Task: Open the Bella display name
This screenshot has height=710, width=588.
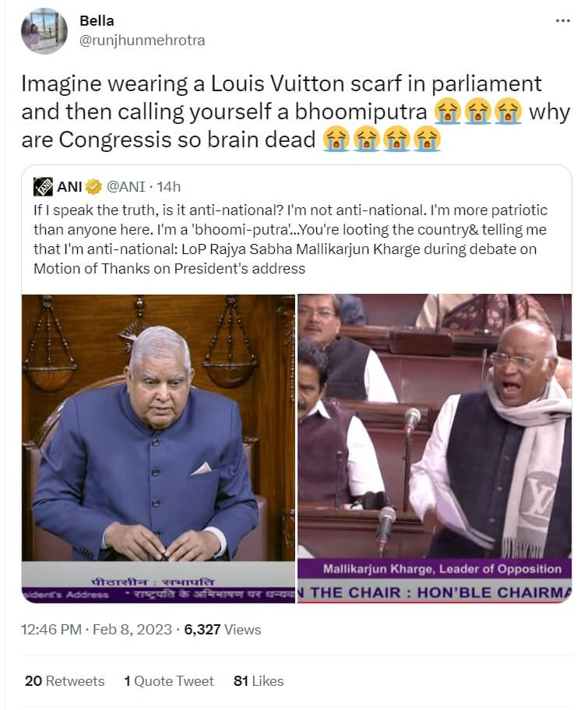Action: (97, 21)
